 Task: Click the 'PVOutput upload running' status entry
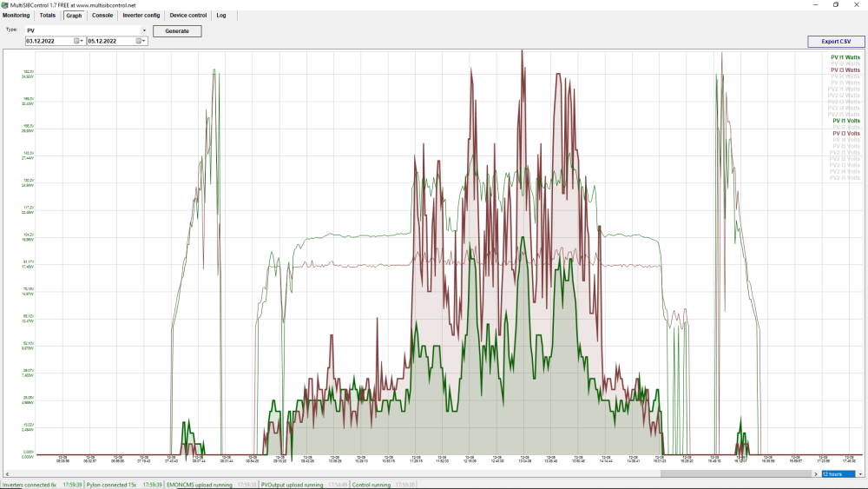292,486
